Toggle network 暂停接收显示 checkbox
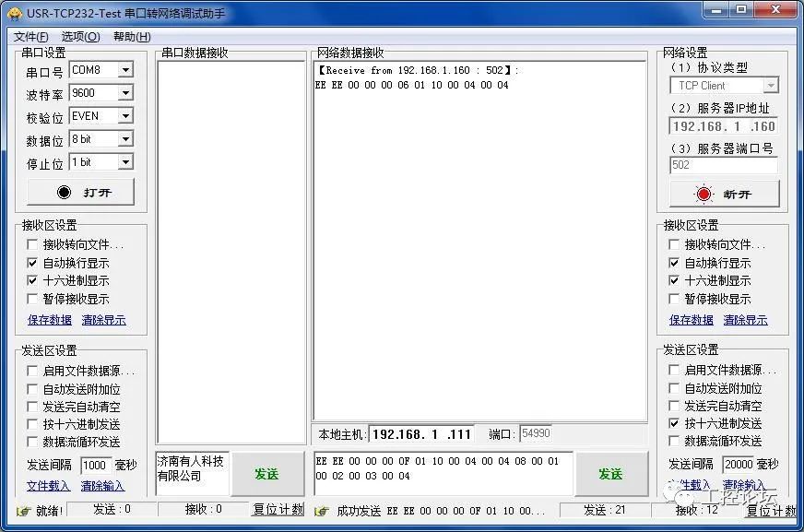 pos(674,299)
